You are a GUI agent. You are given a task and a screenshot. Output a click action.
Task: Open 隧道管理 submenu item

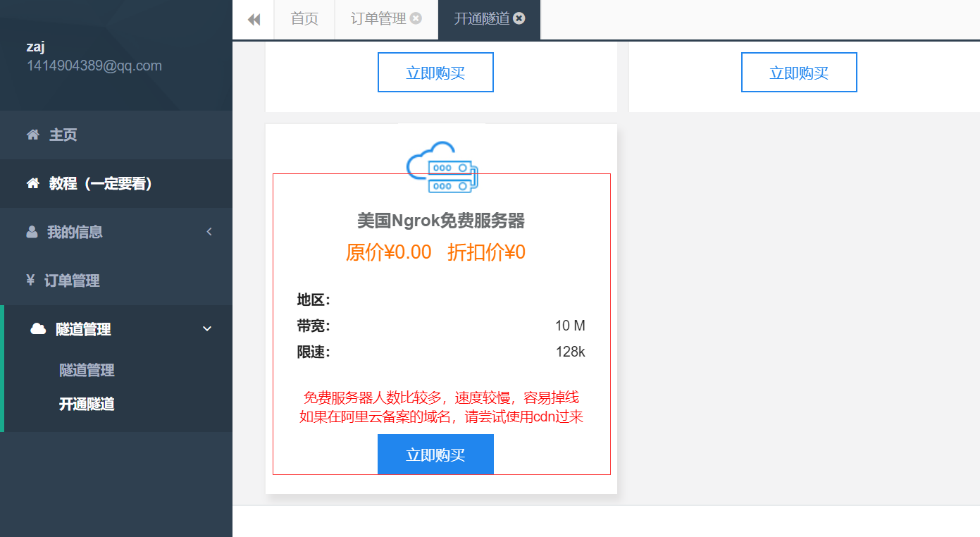(x=87, y=370)
